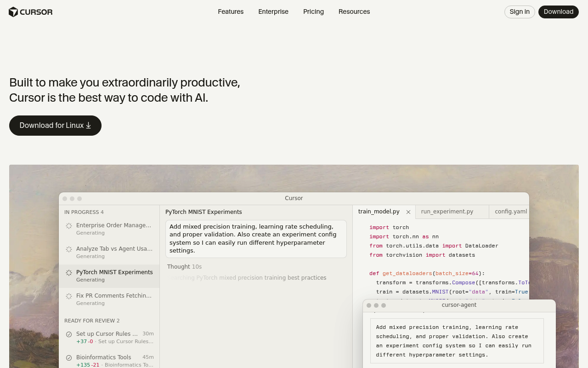Viewport: 588px width, 368px height.
Task: Open the Pricing page
Action: (313, 12)
